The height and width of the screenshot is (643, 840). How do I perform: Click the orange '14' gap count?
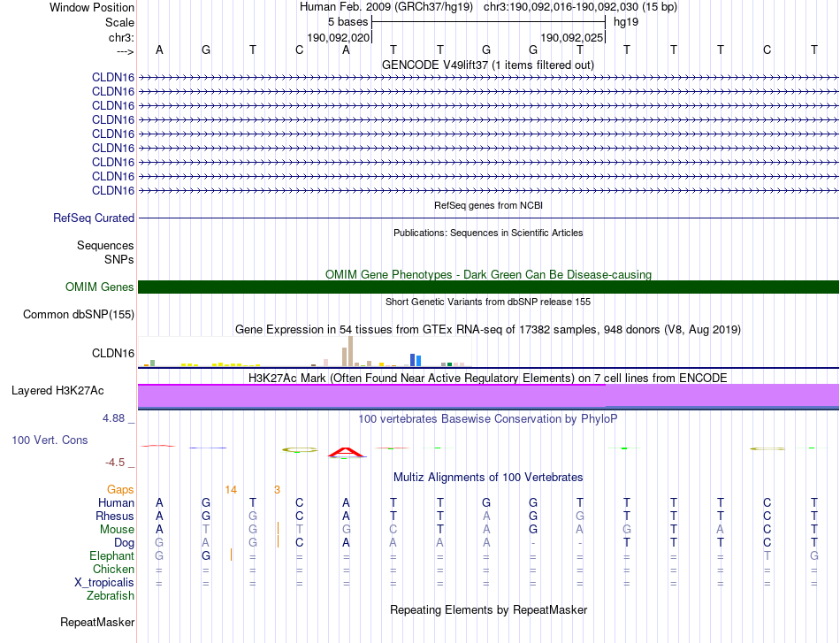[231, 489]
